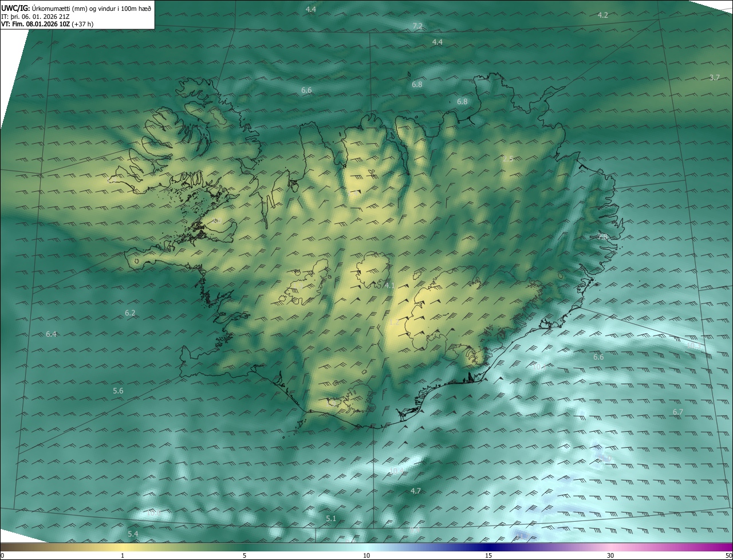Image resolution: width=733 pixels, height=560 pixels.
Task: Click the 1.2 value label on the glacier
Action: (394, 323)
